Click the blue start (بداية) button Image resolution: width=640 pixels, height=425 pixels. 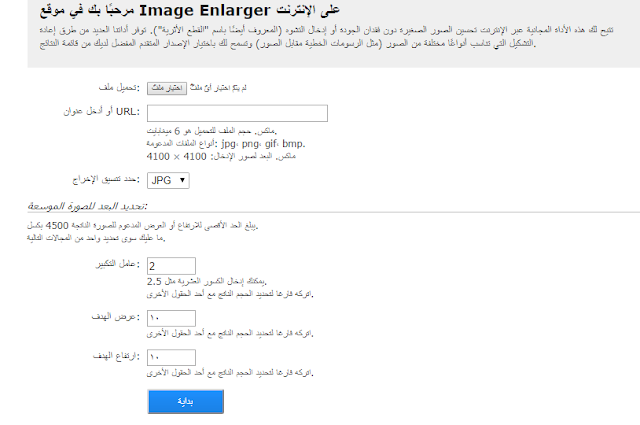tap(186, 402)
